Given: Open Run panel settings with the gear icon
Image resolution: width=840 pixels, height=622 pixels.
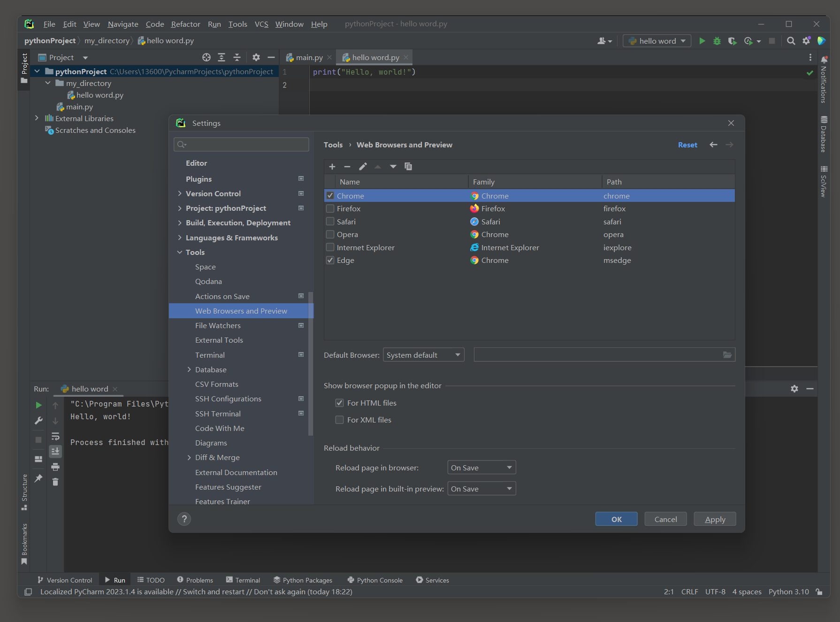Looking at the screenshot, I should point(794,389).
